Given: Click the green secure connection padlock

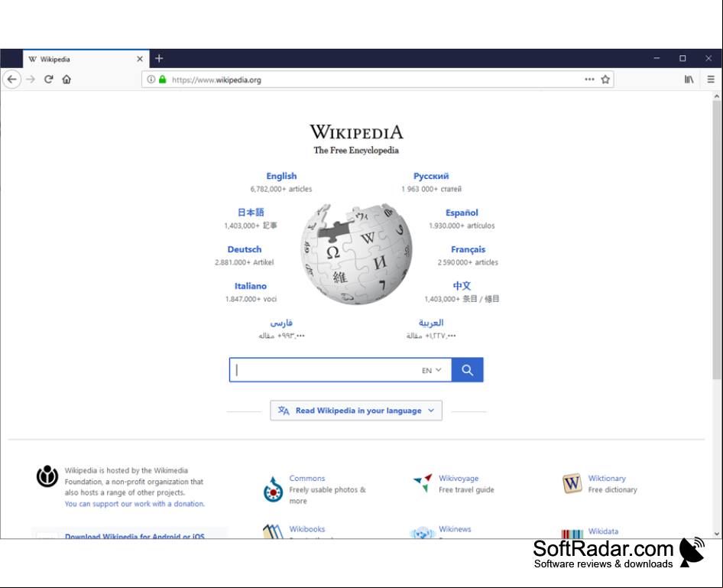Looking at the screenshot, I should [x=162, y=80].
